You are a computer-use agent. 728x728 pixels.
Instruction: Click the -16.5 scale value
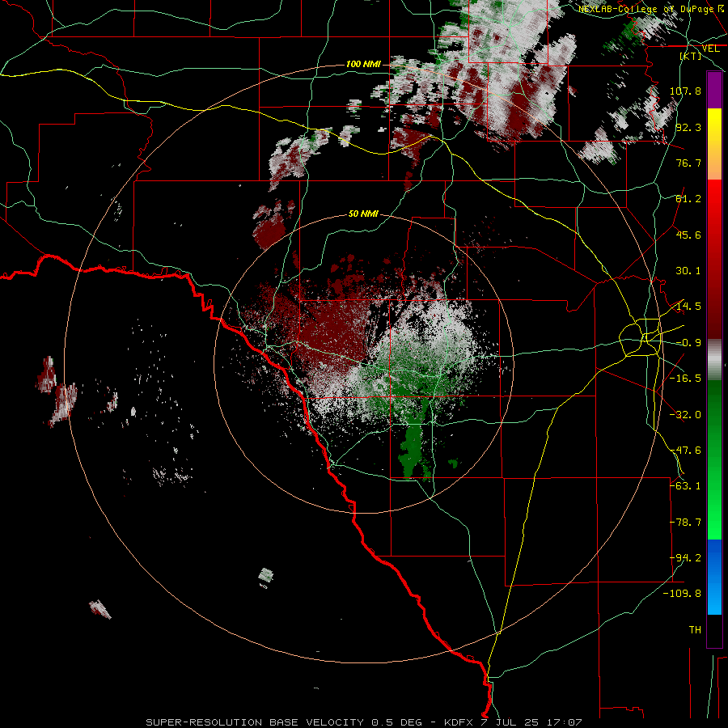[685, 379]
